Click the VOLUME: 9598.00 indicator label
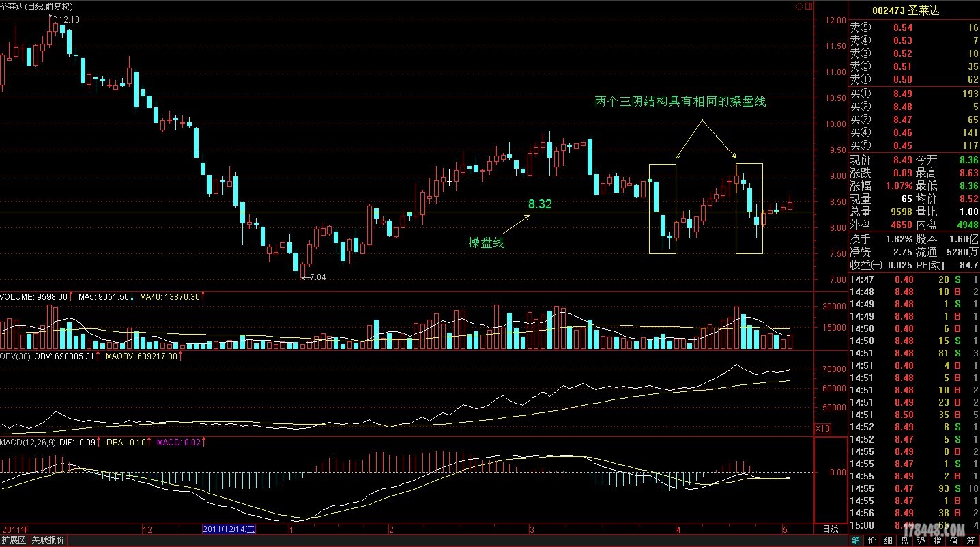Viewport: 980px width, 547px height. click(x=35, y=297)
